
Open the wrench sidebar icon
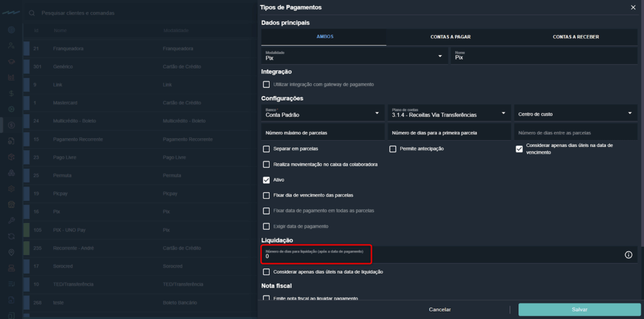(11, 220)
